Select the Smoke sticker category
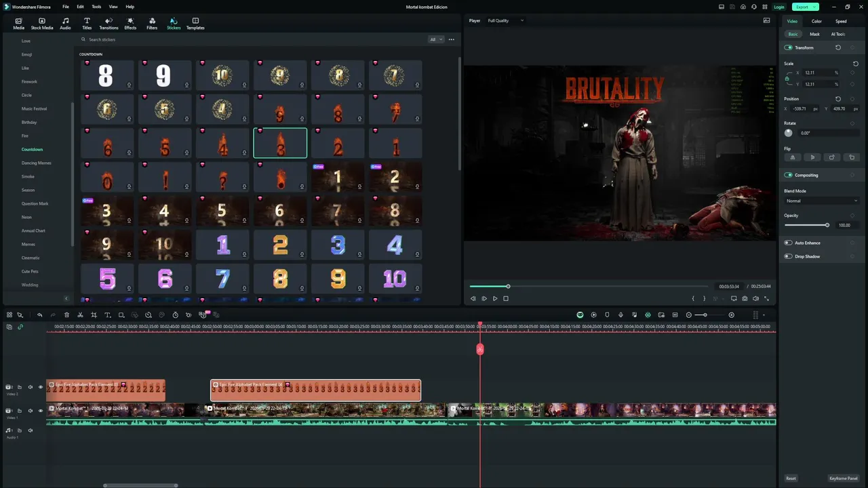This screenshot has height=488, width=868. coord(28,176)
